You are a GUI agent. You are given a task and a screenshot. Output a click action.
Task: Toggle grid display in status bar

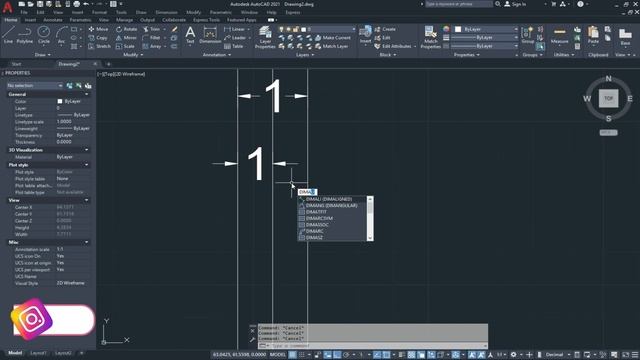click(x=293, y=355)
